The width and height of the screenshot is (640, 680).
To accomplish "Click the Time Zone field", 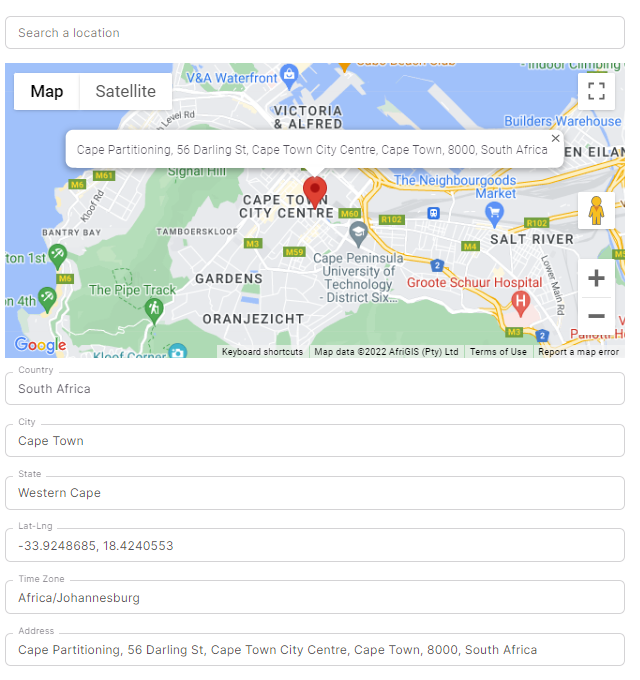I will click(x=315, y=597).
